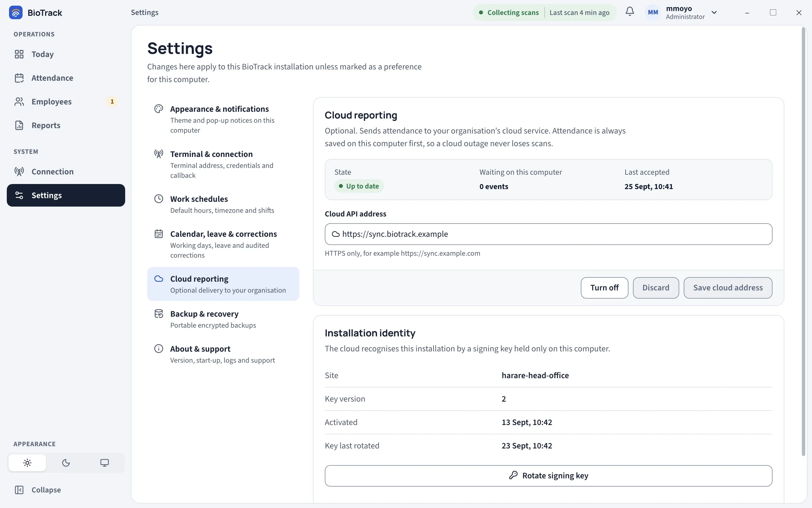Image resolution: width=812 pixels, height=508 pixels.
Task: Expand the mmoyo account dropdown chevron
Action: [714, 12]
